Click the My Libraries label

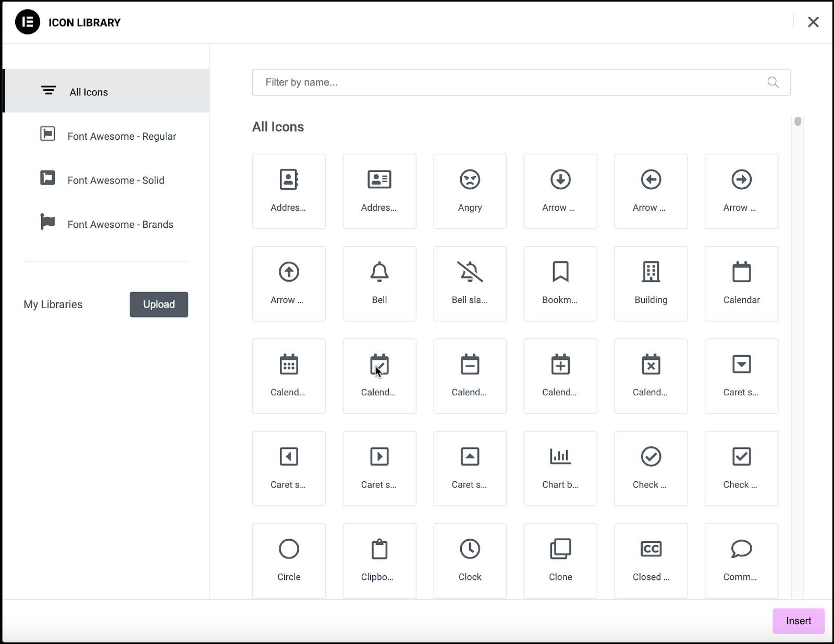53,305
